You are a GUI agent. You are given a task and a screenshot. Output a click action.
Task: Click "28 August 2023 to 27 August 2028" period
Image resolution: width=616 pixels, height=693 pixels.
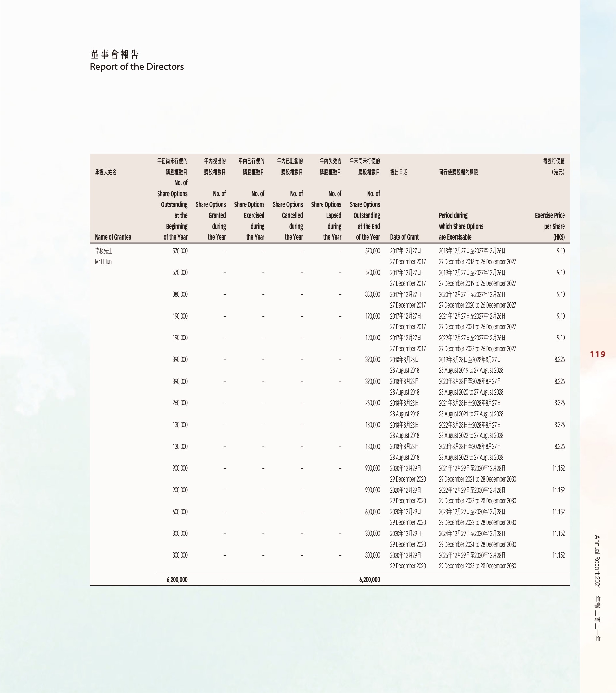471,457
